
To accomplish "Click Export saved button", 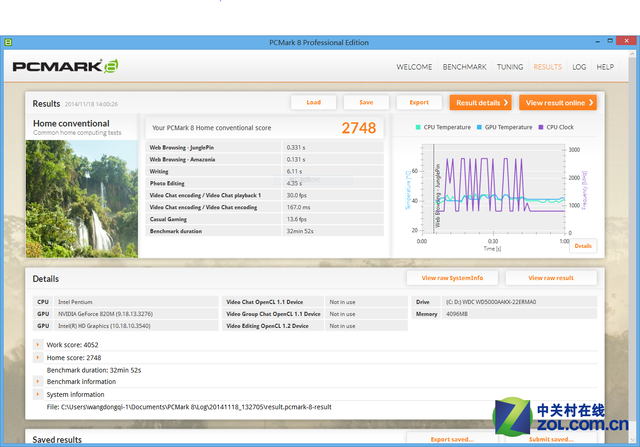I will coord(452,439).
